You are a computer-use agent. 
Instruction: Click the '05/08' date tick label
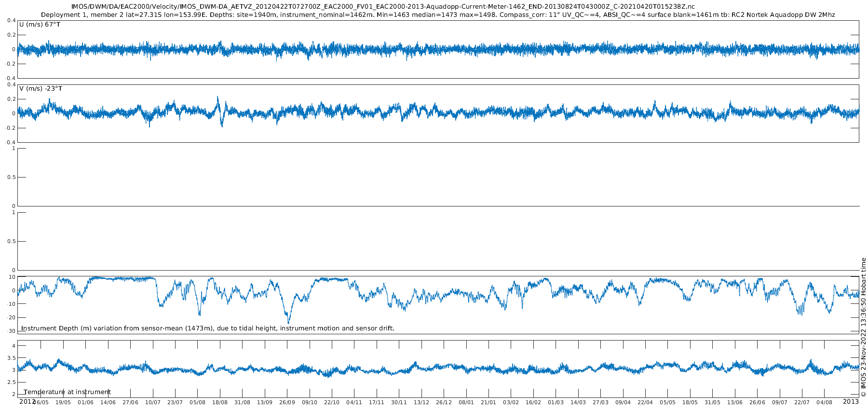point(198,402)
